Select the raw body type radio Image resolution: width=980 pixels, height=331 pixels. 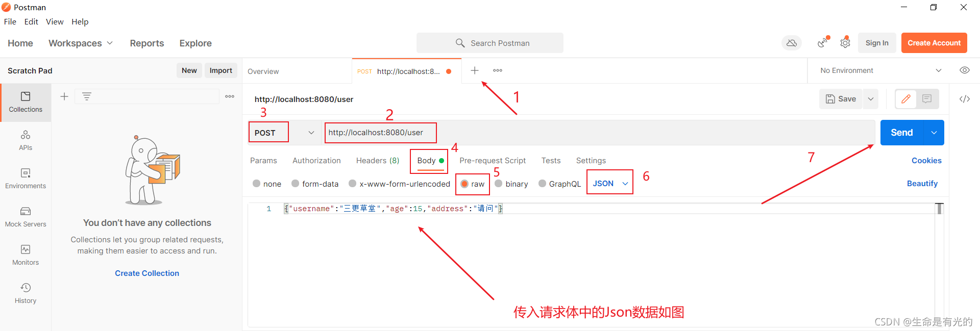click(464, 184)
